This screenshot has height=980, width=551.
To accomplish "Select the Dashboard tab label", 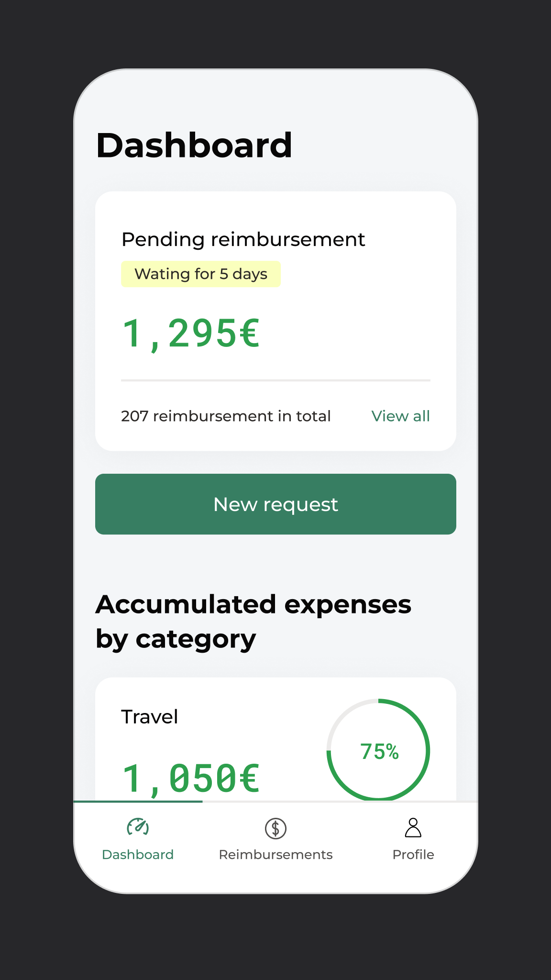I will (x=138, y=855).
